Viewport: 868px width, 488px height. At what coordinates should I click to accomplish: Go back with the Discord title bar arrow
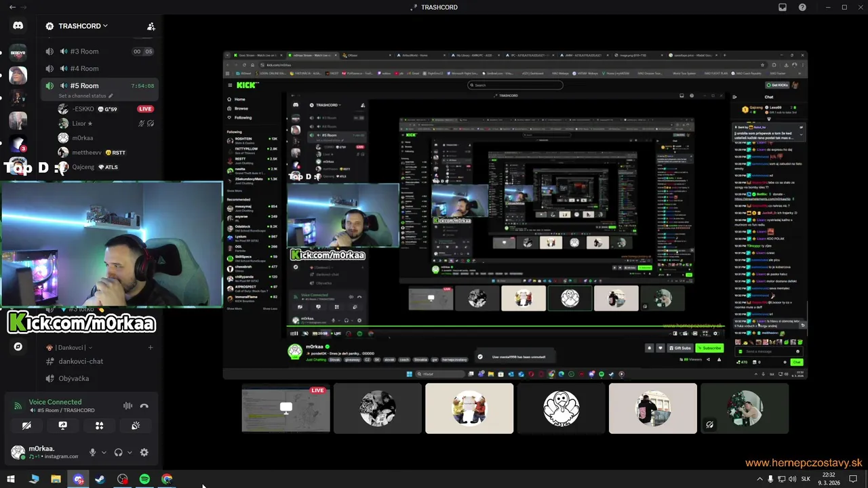(x=12, y=7)
